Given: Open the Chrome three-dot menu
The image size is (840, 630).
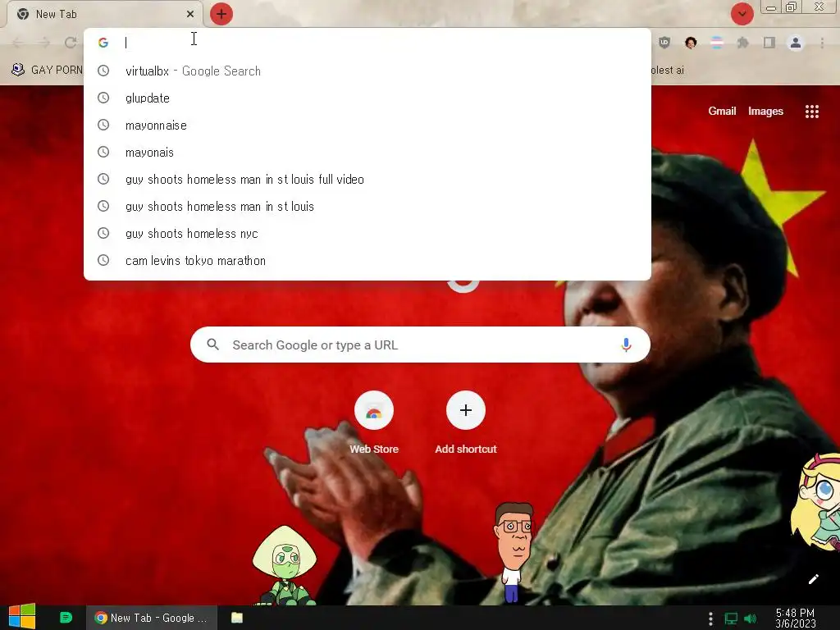Looking at the screenshot, I should pyautogui.click(x=822, y=43).
